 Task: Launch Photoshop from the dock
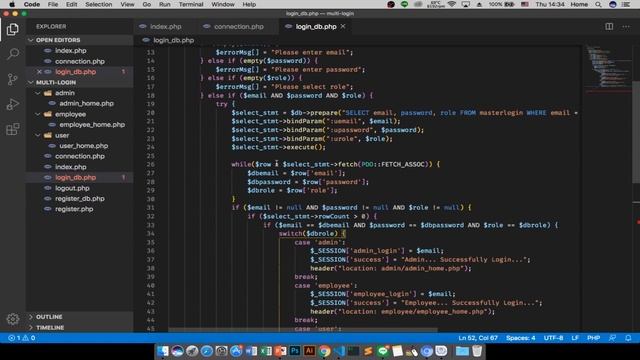[295, 351]
